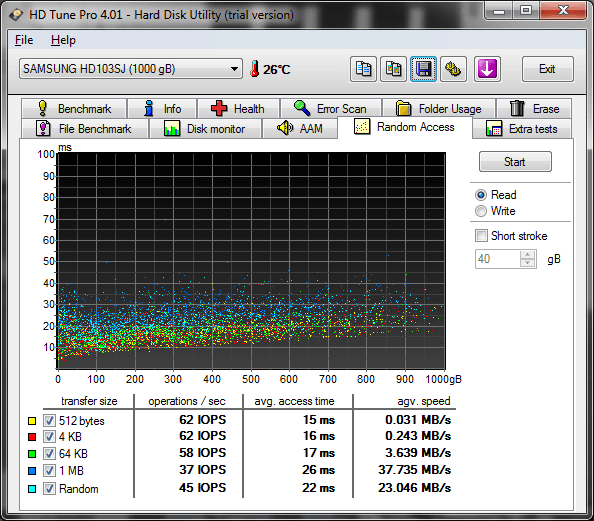Enable the Short stroke checkbox

(481, 236)
